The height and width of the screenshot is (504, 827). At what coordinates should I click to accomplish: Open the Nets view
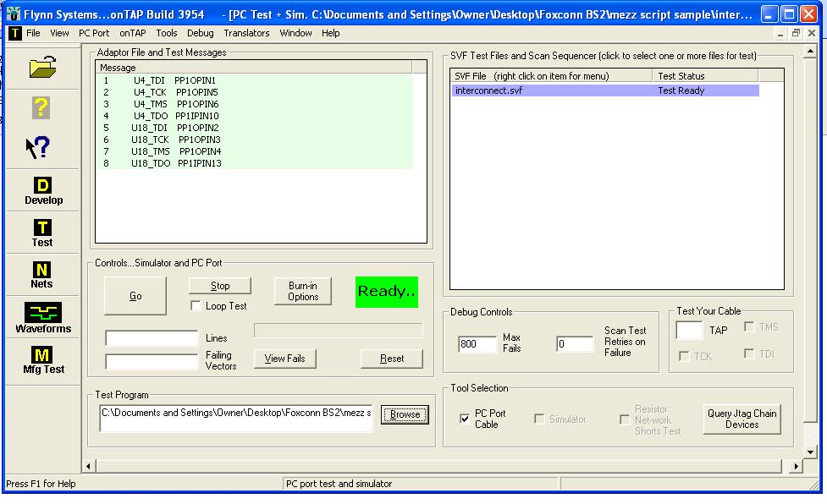point(41,275)
